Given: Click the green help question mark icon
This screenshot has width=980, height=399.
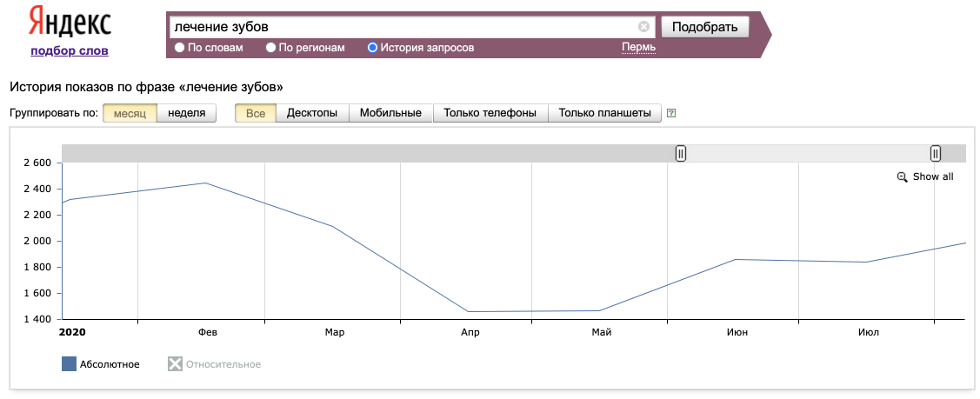Looking at the screenshot, I should point(670,113).
